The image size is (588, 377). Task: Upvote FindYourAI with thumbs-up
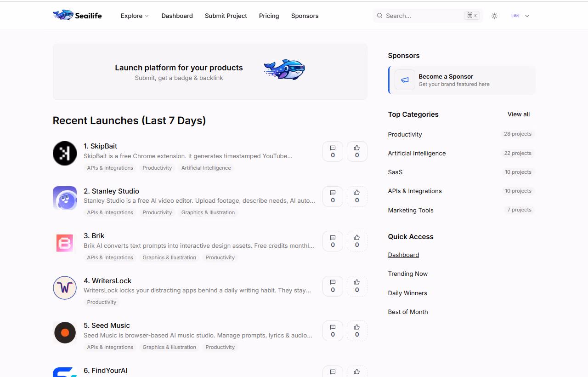point(357,371)
